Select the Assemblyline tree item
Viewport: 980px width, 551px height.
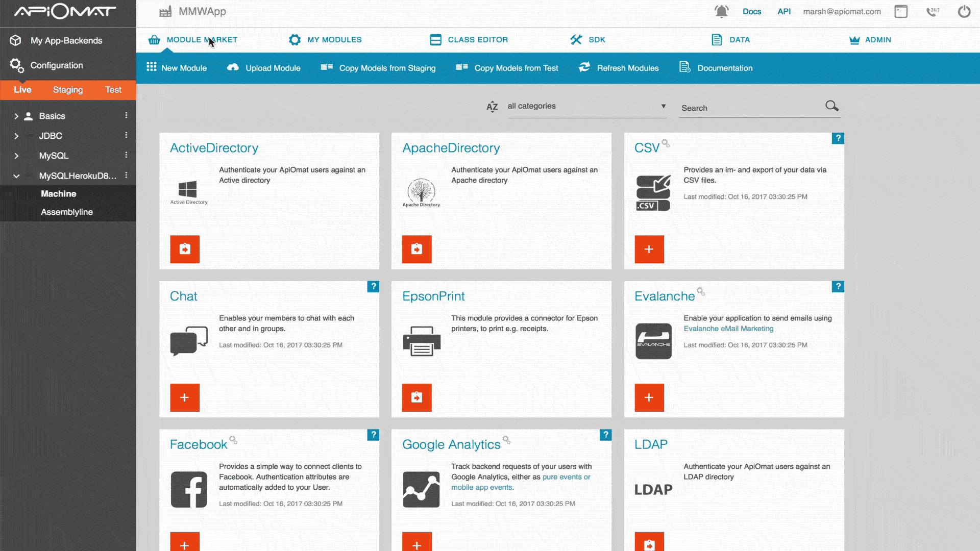coord(67,212)
